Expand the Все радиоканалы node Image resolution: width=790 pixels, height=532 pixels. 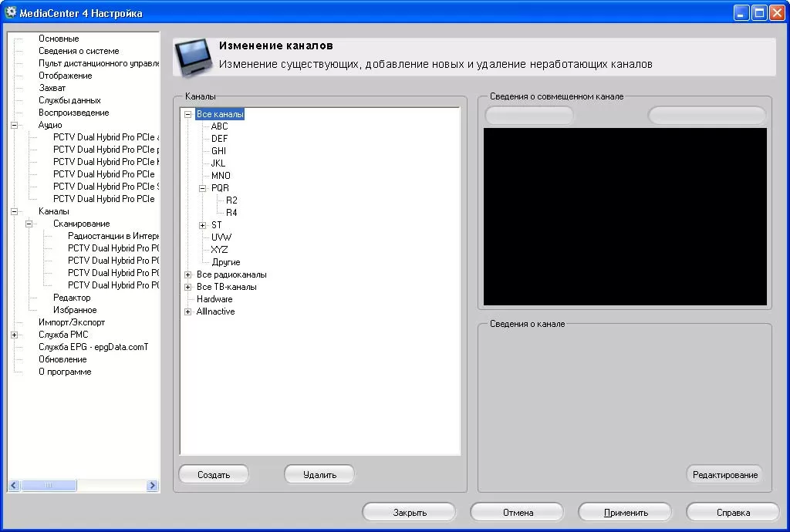coord(187,274)
